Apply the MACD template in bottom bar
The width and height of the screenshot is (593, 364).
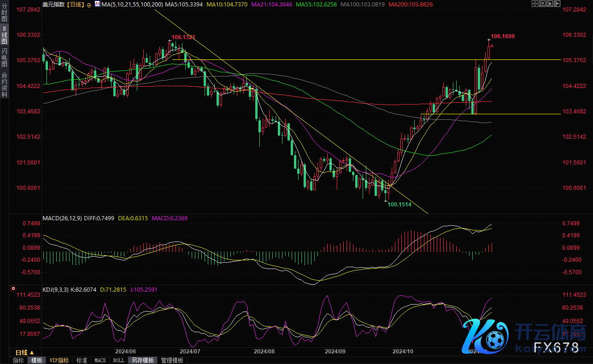100,360
